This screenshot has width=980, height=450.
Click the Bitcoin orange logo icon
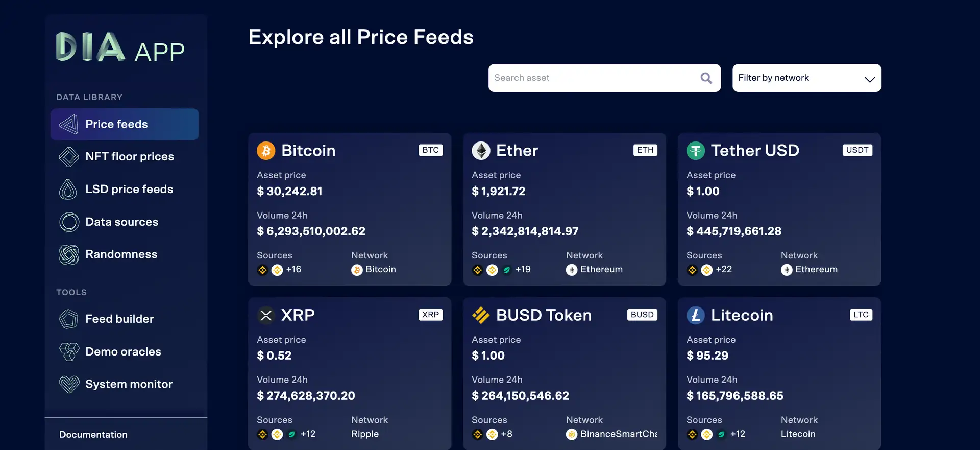click(266, 151)
